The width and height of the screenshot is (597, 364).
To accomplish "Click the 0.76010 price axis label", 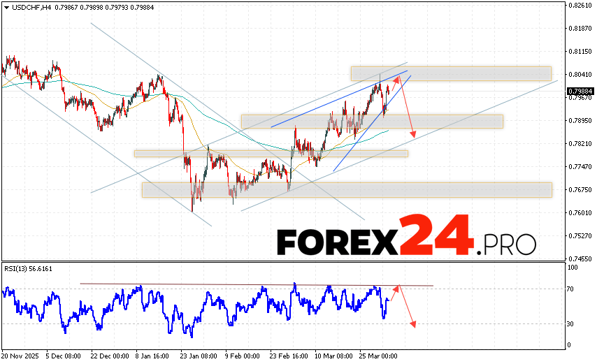I will [x=580, y=212].
